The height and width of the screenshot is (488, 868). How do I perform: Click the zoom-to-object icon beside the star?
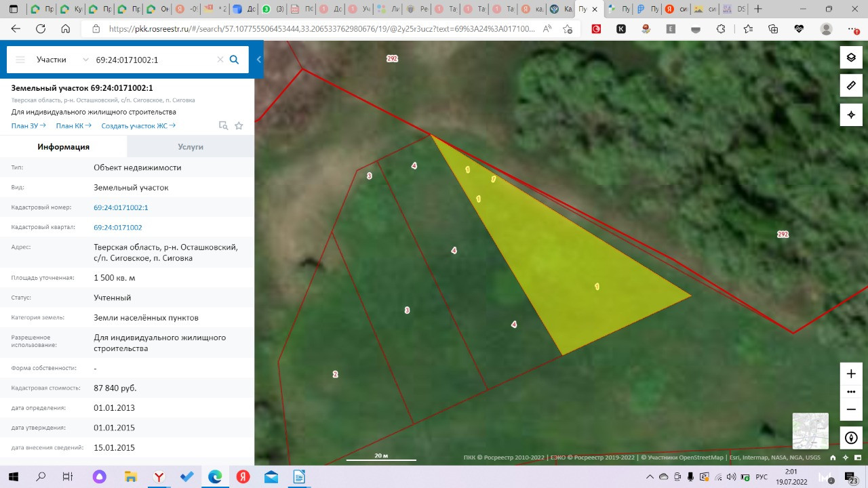223,125
